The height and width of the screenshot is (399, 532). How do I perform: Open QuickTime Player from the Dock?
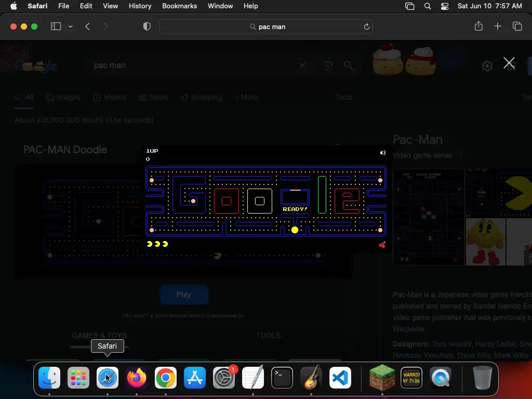point(441,377)
